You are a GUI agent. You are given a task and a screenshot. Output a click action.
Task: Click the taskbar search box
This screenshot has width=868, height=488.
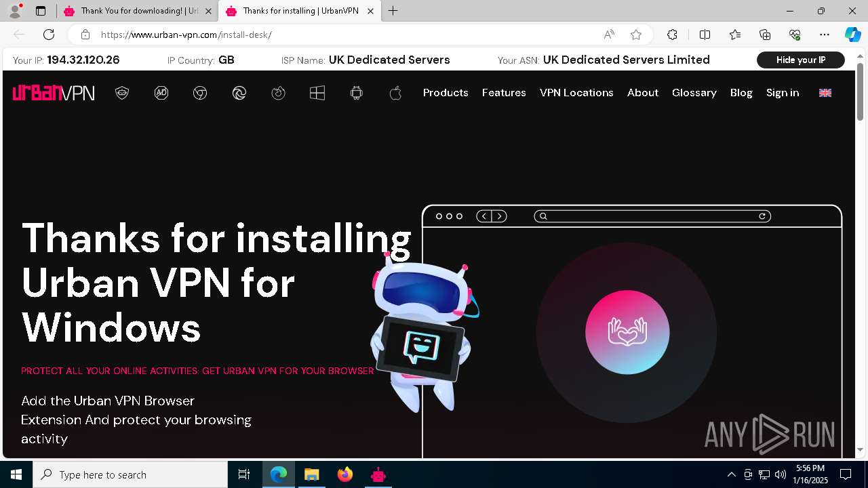pos(130,474)
